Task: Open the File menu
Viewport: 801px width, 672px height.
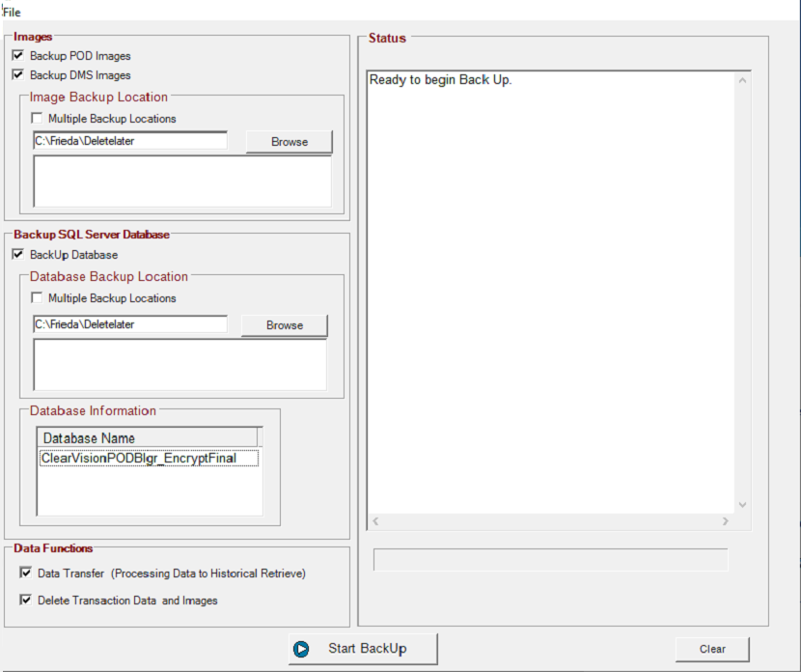Action: pyautogui.click(x=12, y=13)
